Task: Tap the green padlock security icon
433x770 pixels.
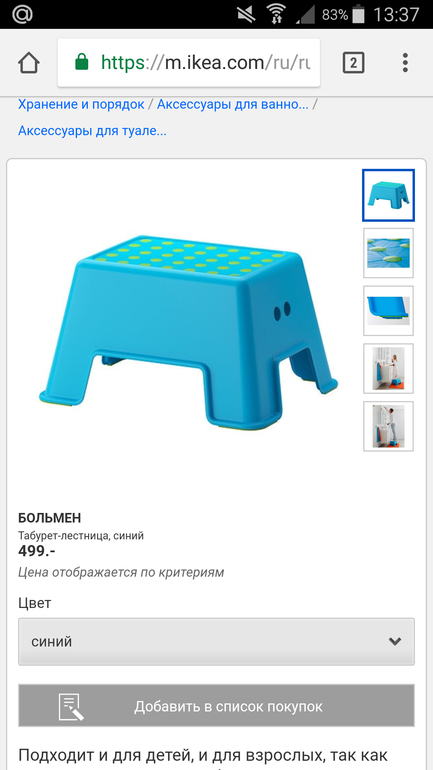Action: tap(81, 62)
